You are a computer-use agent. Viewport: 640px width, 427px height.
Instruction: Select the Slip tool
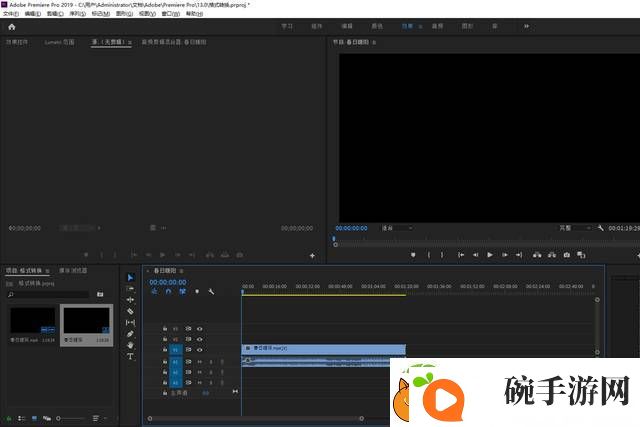pos(130,322)
